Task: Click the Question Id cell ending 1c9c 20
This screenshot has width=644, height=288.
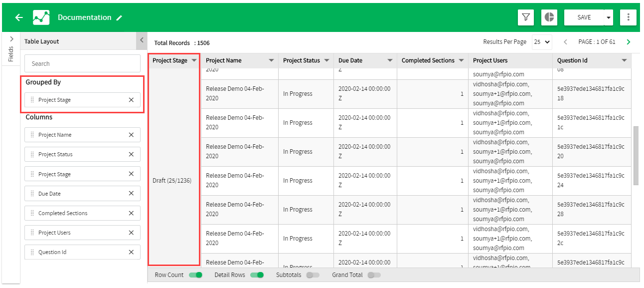Action: (x=592, y=152)
